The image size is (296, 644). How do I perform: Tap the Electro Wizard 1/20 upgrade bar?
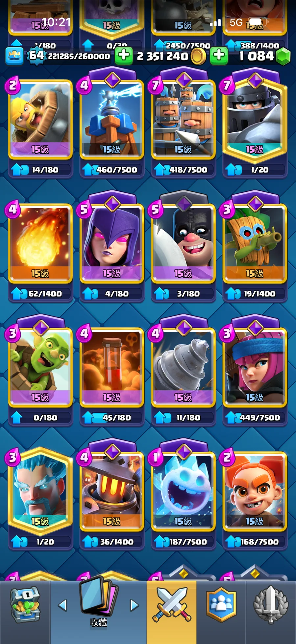(x=40, y=542)
